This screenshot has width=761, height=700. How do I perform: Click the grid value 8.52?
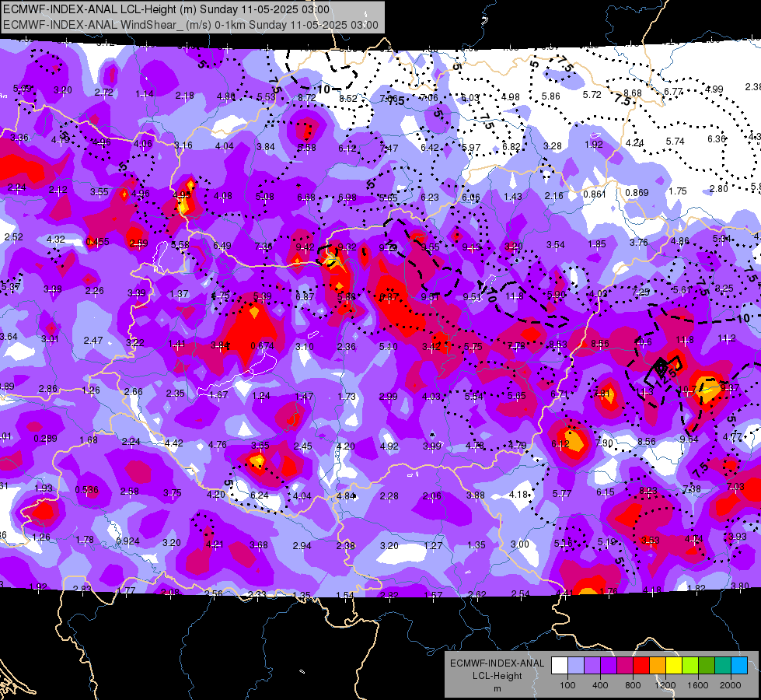(348, 99)
